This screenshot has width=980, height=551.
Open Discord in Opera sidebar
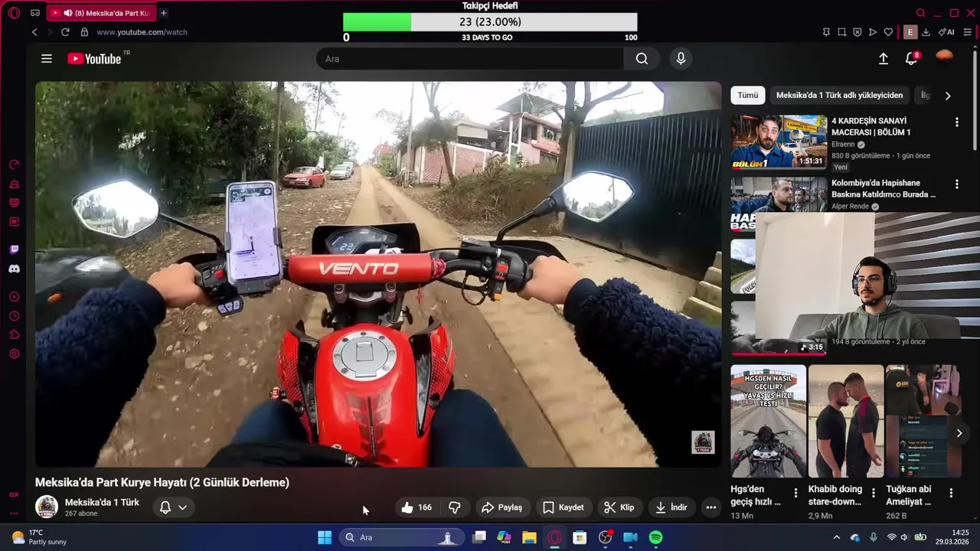click(14, 269)
